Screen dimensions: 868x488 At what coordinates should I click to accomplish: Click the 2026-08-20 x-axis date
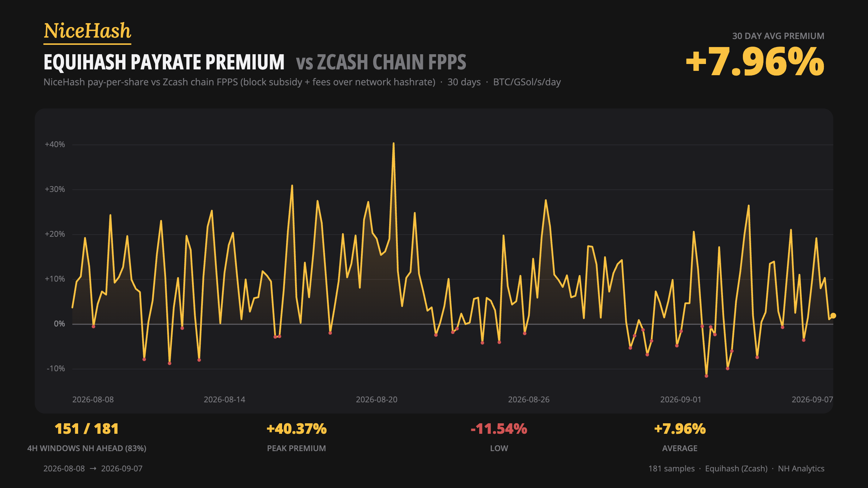(376, 400)
